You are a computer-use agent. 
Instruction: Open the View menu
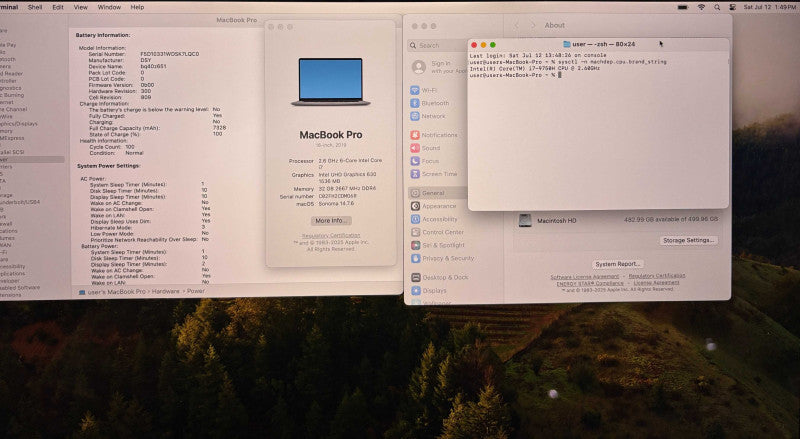(81, 7)
